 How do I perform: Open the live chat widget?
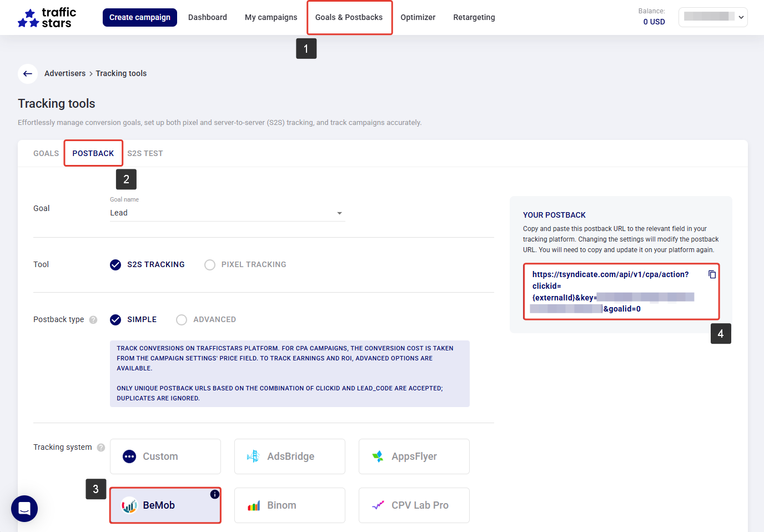point(24,508)
